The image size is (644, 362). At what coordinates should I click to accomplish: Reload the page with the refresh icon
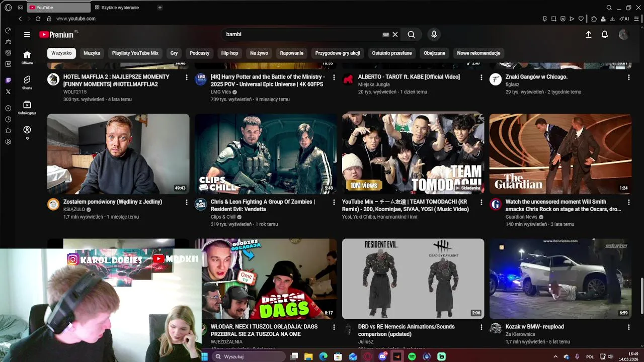tap(38, 19)
